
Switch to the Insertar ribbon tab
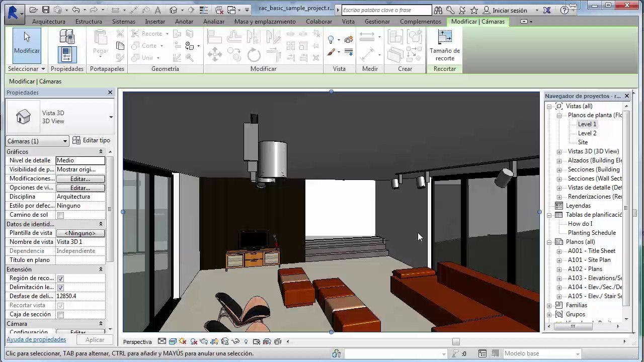pos(155,22)
